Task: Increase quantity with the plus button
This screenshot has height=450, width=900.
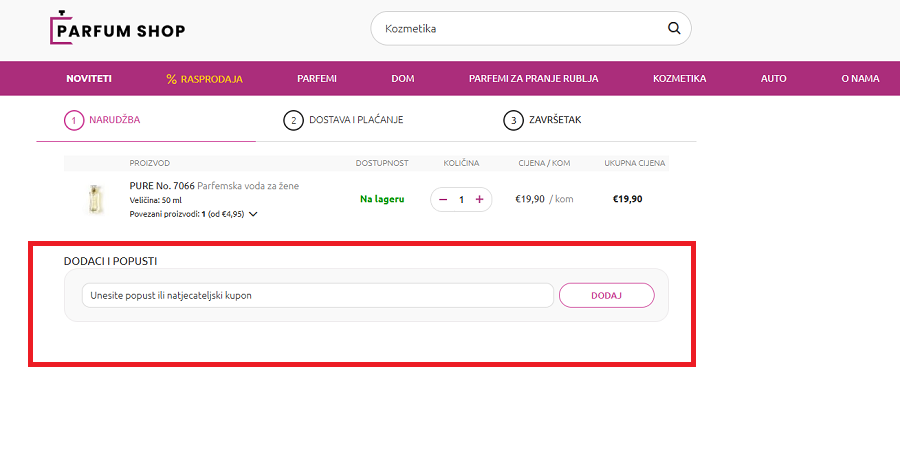Action: coord(479,199)
